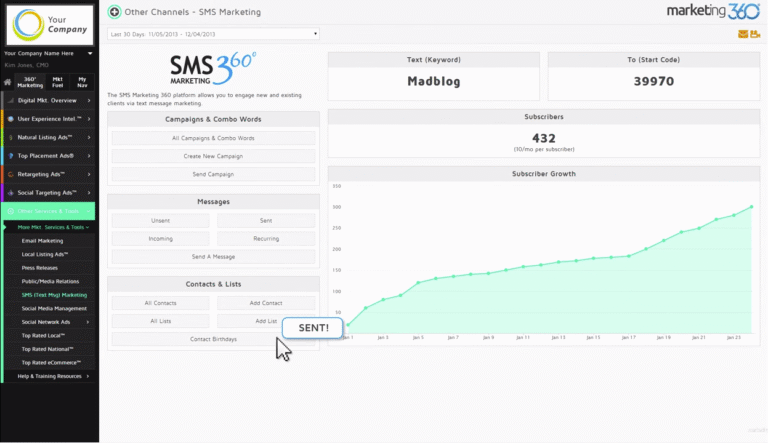Open the company name dropdown arrow
The image size is (768, 443).
(90, 53)
